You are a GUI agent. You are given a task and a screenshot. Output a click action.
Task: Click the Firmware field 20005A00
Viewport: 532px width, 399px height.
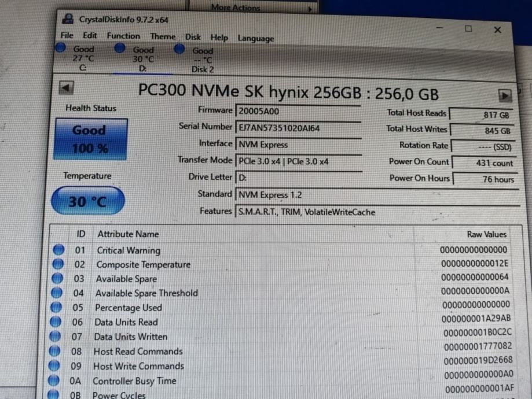click(x=298, y=111)
